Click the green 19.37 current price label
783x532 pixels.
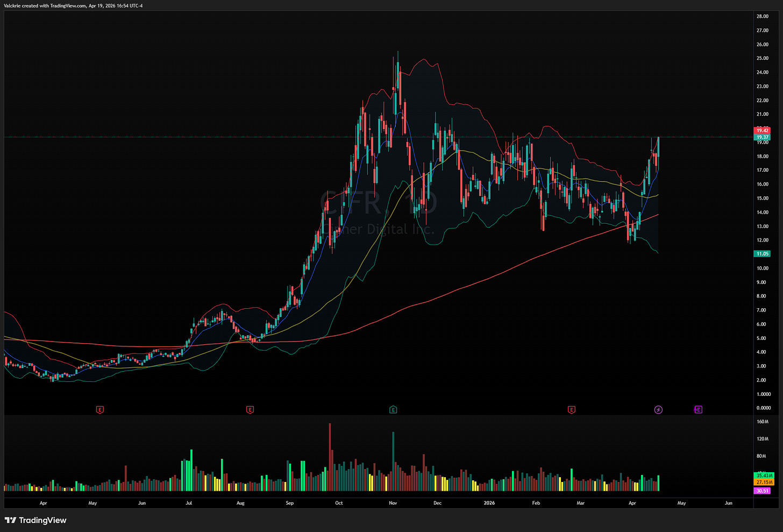pos(763,137)
